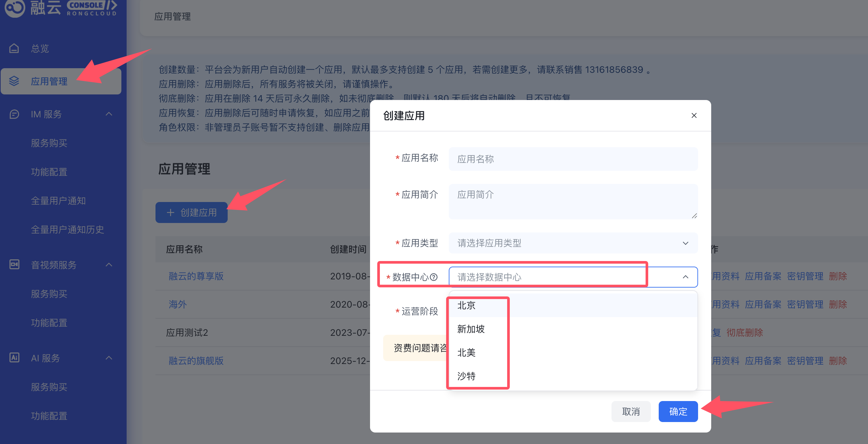Image resolution: width=868 pixels, height=444 pixels.
Task: Click the IM 服务 chat bubble icon
Action: pyautogui.click(x=14, y=114)
